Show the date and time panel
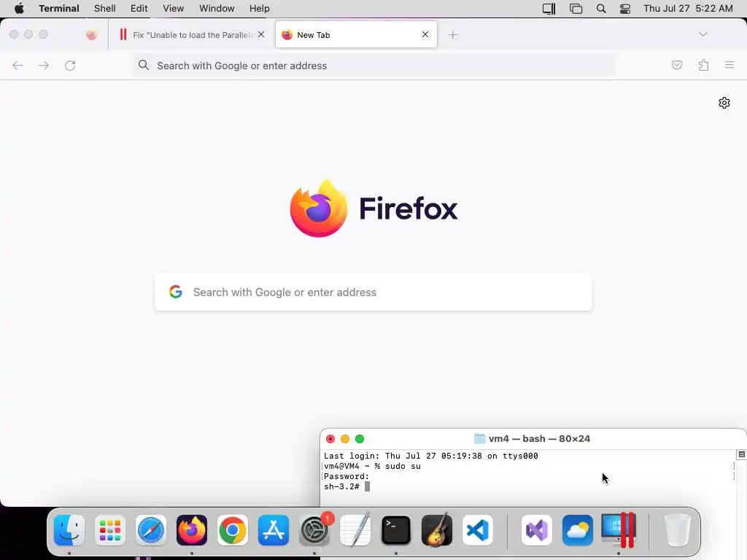 [688, 9]
